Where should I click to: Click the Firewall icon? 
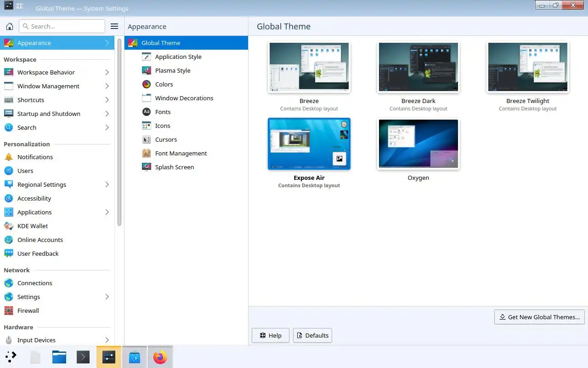pyautogui.click(x=8, y=310)
